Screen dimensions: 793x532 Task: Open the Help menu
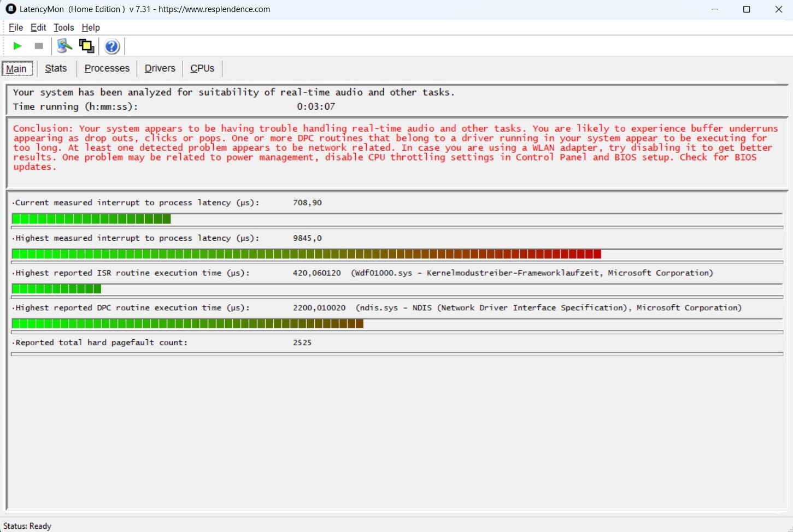pos(91,28)
